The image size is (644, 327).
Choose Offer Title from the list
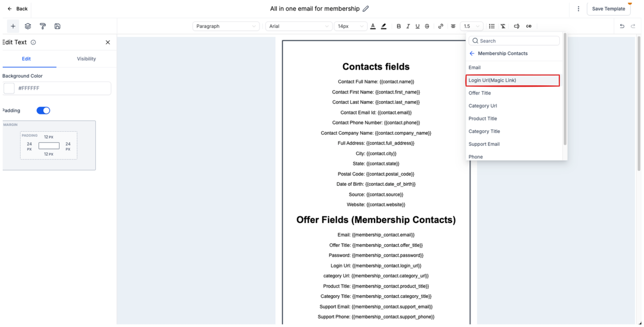480,93
